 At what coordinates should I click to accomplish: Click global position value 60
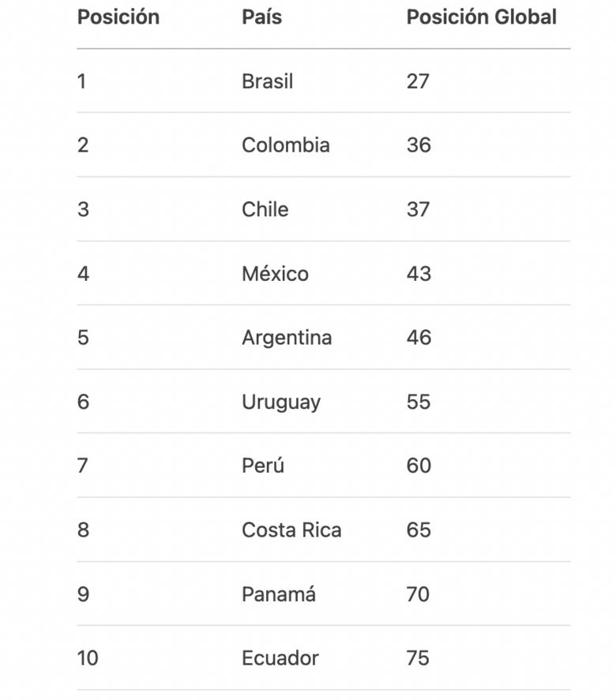click(419, 466)
